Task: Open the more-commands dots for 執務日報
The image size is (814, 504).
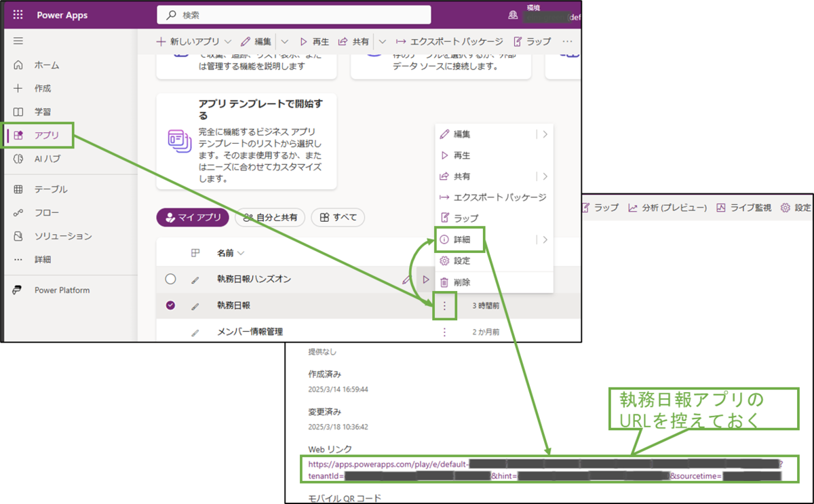Action: click(444, 306)
